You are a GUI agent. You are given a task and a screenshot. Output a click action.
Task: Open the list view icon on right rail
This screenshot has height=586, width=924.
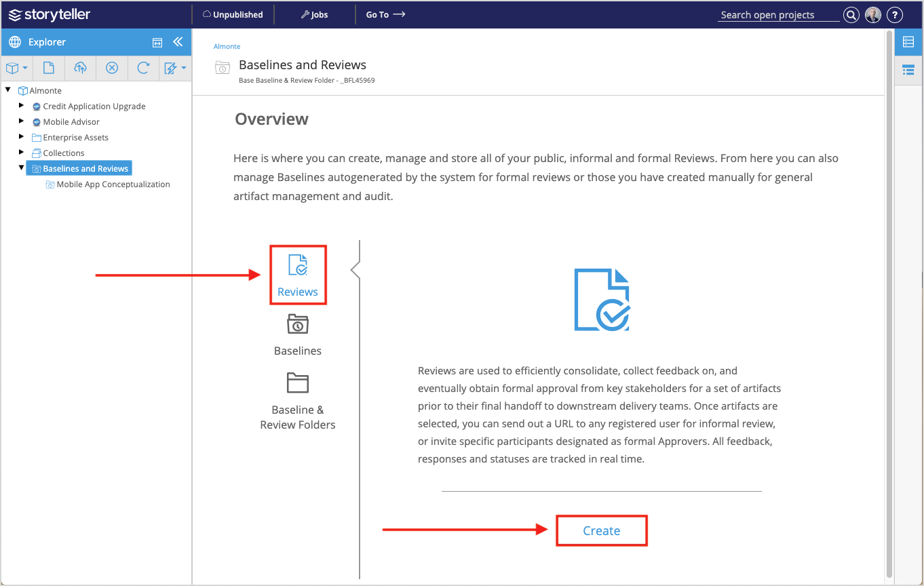[x=908, y=70]
